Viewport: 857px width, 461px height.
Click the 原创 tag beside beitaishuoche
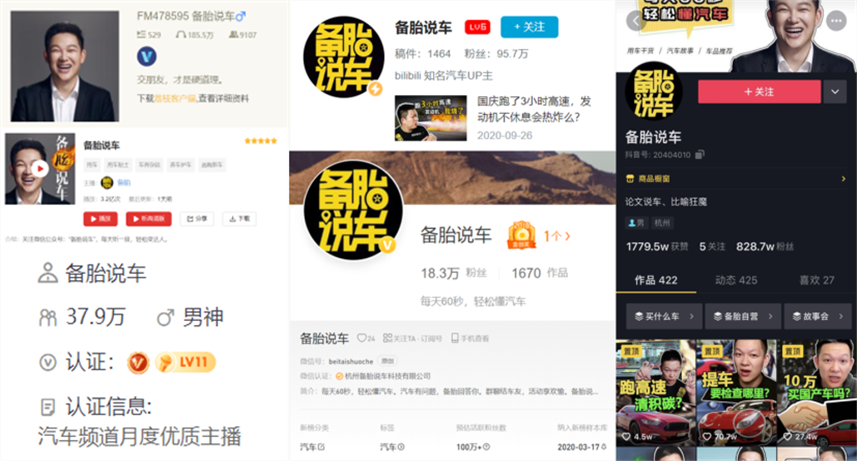[x=388, y=361]
